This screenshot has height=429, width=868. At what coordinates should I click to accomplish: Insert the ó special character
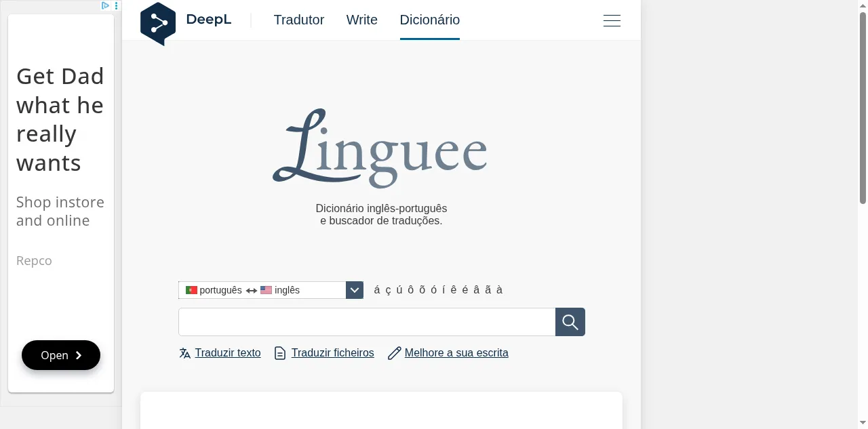[x=434, y=290]
